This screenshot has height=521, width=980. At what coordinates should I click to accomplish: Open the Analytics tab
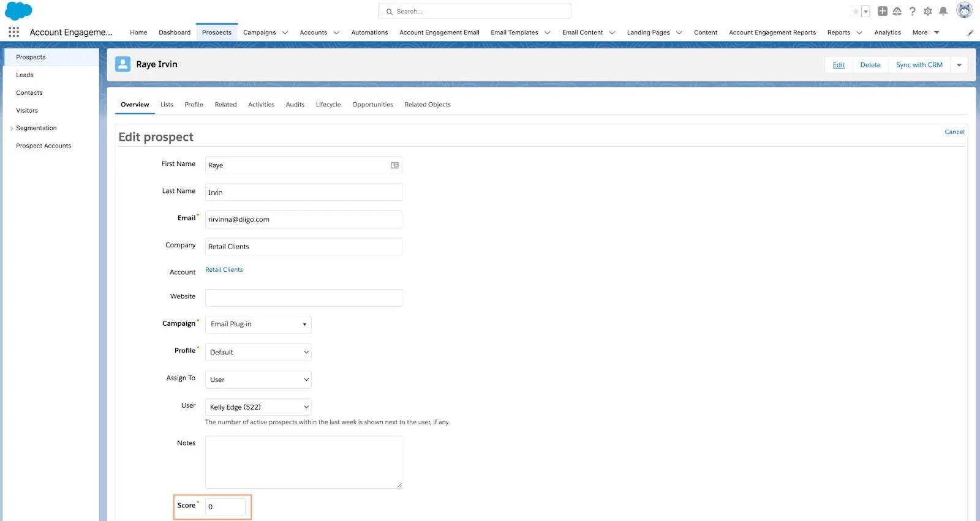pos(888,32)
